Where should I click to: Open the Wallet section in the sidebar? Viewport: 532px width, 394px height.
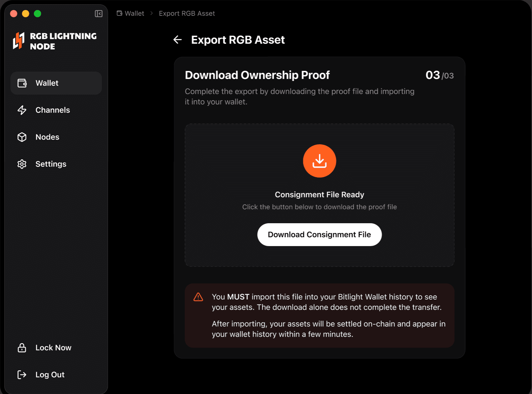[x=56, y=83]
